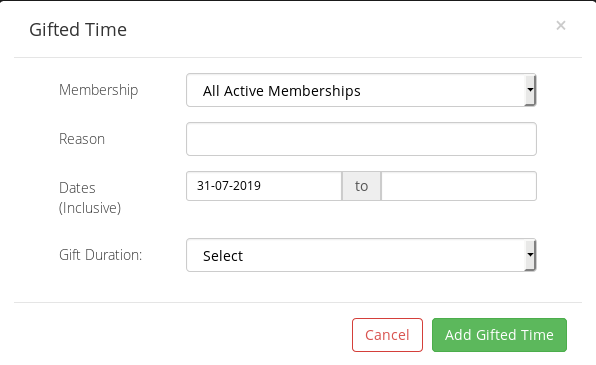This screenshot has height=365, width=596.
Task: Open the Membership dropdown
Action: click(361, 90)
